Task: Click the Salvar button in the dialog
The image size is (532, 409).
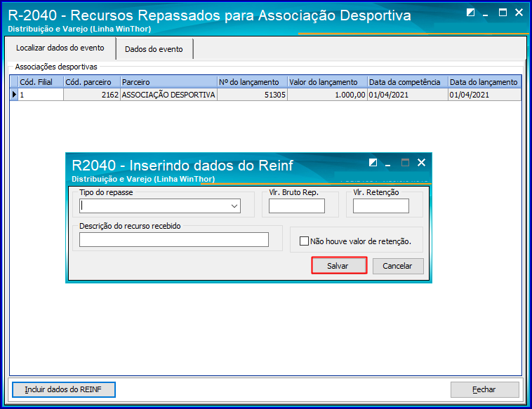Action: click(x=339, y=266)
